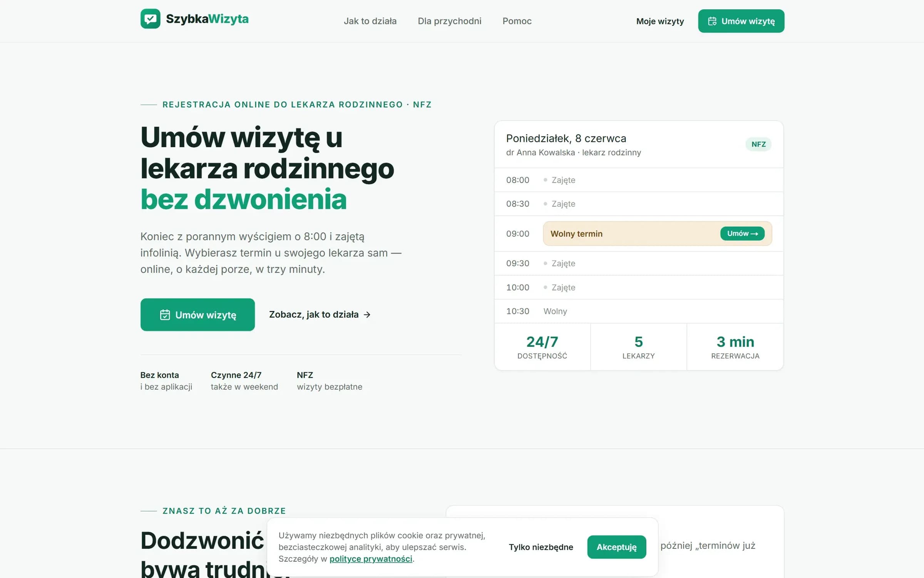Click the NFZ wizyty bezpłatne feature text
924x578 pixels.
pyautogui.click(x=329, y=381)
